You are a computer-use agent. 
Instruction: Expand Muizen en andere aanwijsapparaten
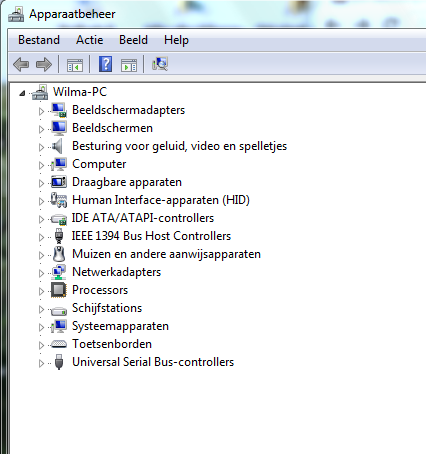[x=41, y=255]
